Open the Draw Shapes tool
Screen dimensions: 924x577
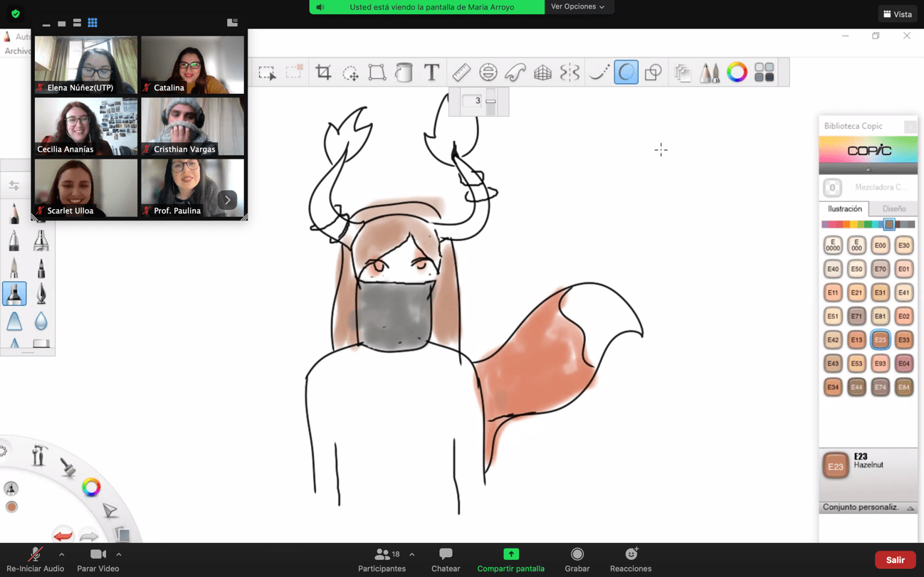[x=653, y=73]
